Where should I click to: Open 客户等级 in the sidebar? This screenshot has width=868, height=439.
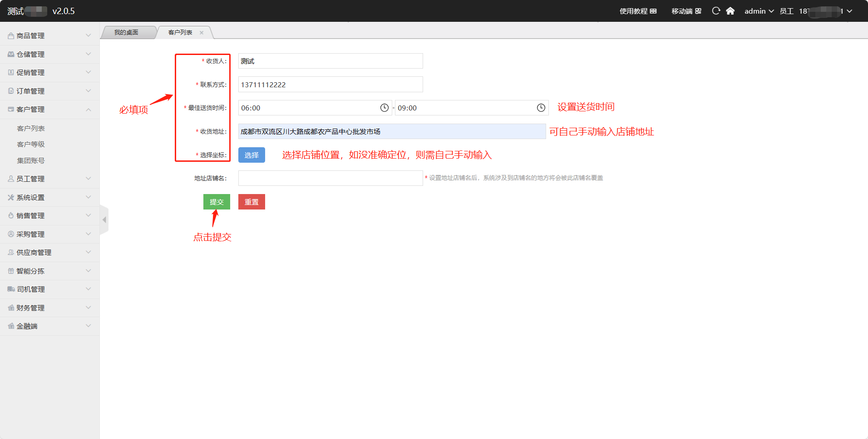click(x=31, y=145)
